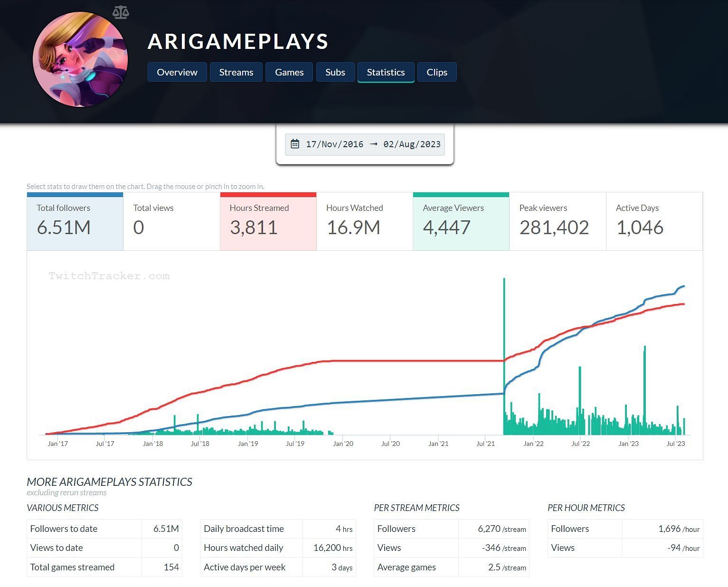The height and width of the screenshot is (587, 728).
Task: Switch to the Overview tab
Action: (x=177, y=72)
